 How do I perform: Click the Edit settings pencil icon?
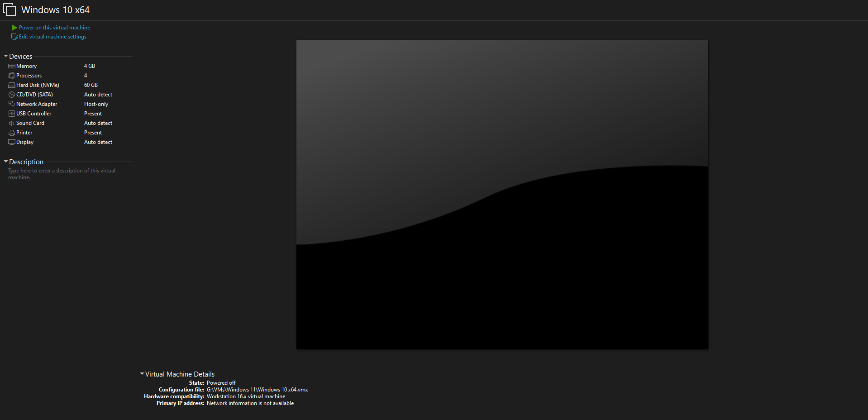[x=14, y=37]
